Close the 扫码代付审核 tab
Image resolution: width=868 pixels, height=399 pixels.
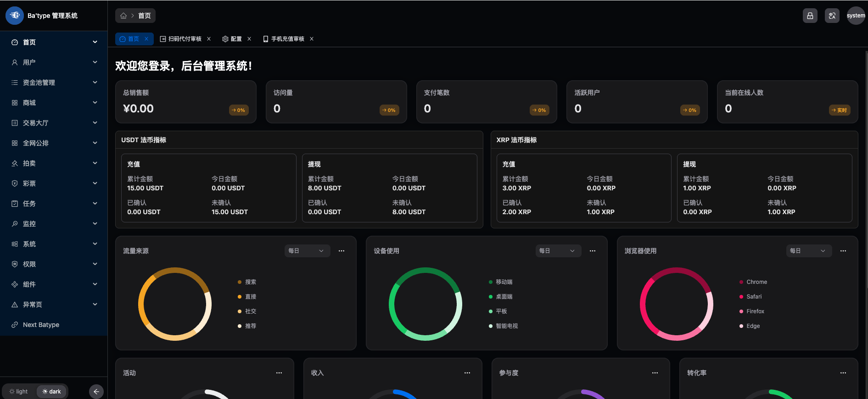click(209, 39)
